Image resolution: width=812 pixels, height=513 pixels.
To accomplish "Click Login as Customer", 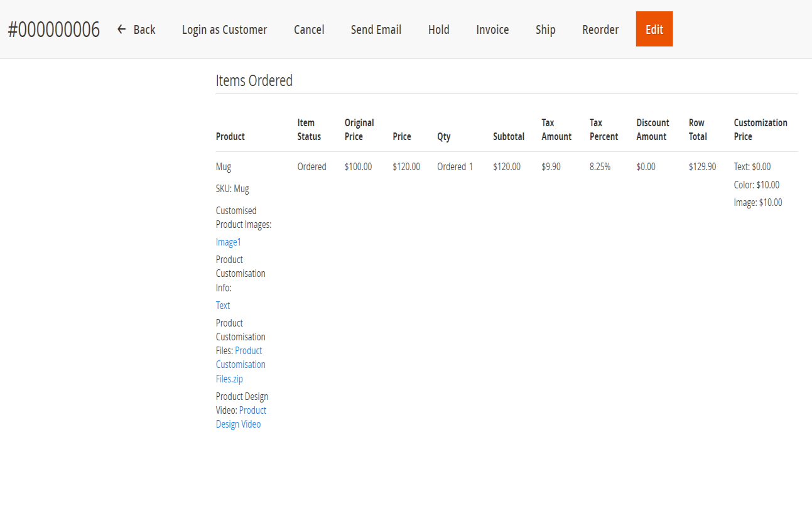I will 224,30.
